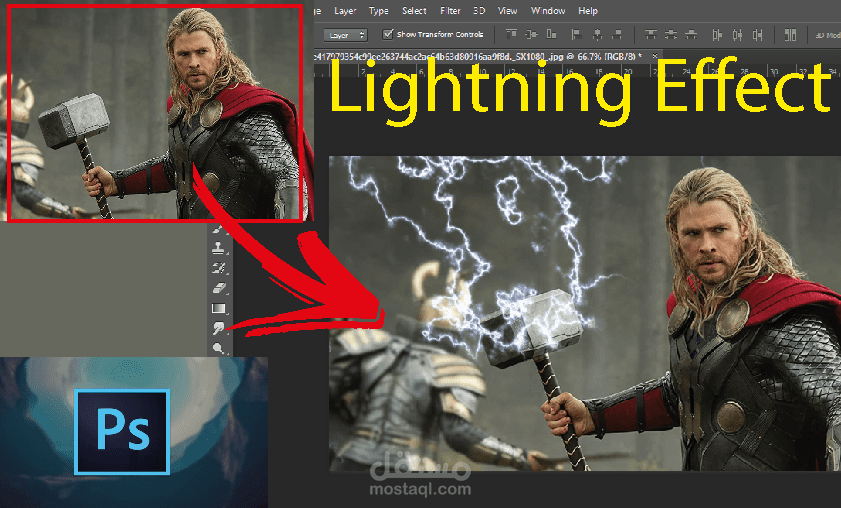Select the Smudge tool
This screenshot has width=841, height=508.
coord(219,328)
